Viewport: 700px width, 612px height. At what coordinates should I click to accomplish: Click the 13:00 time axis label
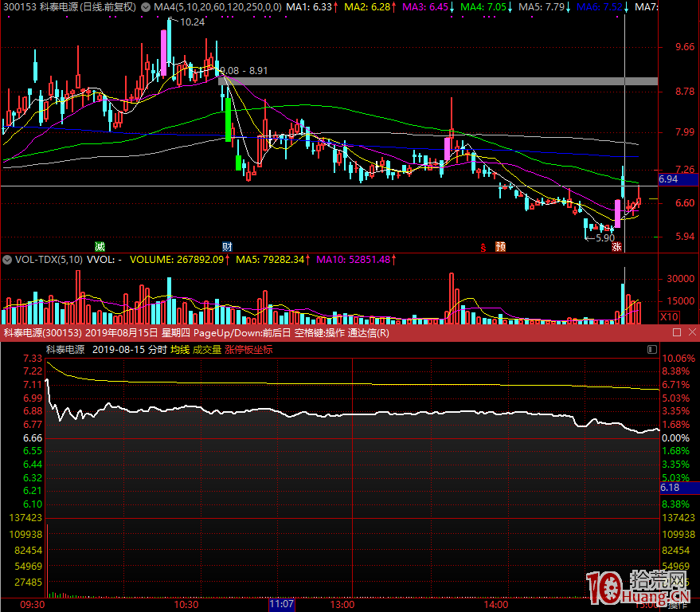[342, 605]
